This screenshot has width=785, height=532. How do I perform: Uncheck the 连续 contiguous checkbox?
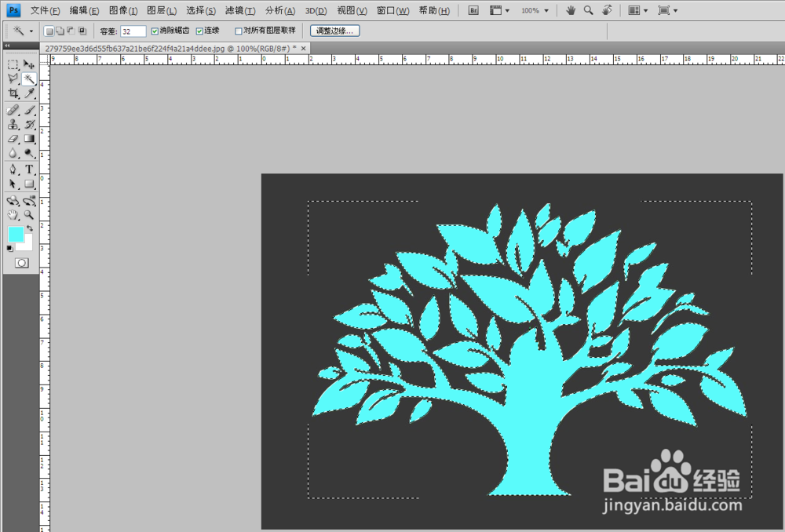click(x=199, y=31)
